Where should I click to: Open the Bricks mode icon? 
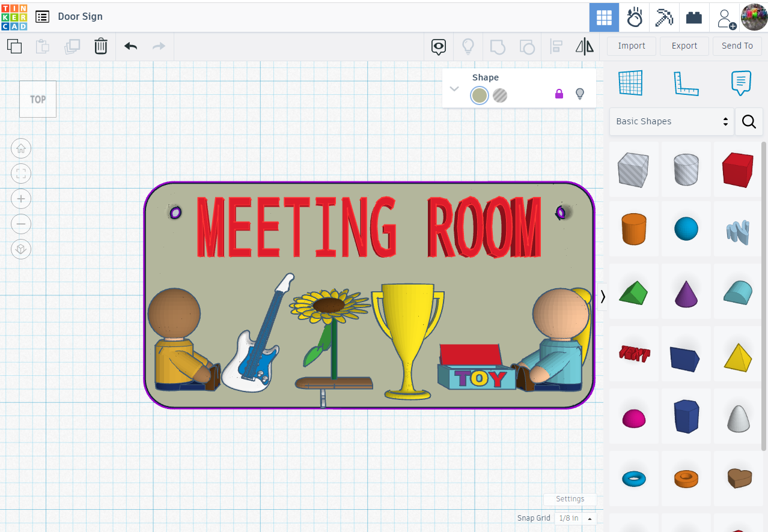[694, 17]
